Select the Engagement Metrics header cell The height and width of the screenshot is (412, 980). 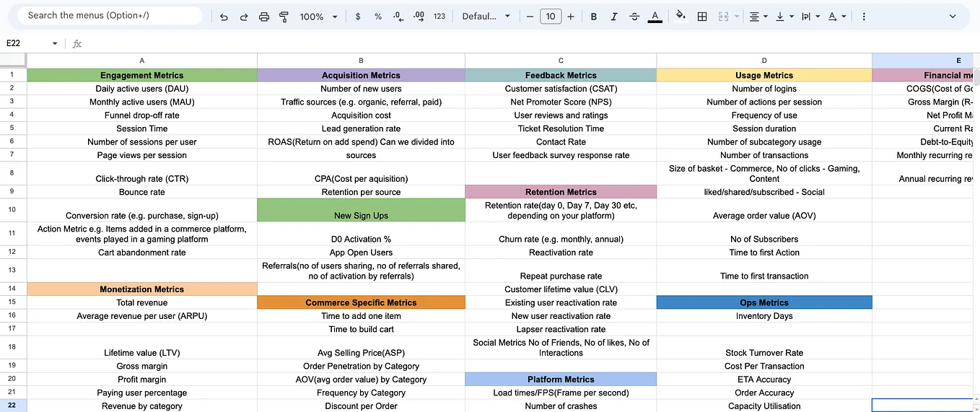[142, 75]
